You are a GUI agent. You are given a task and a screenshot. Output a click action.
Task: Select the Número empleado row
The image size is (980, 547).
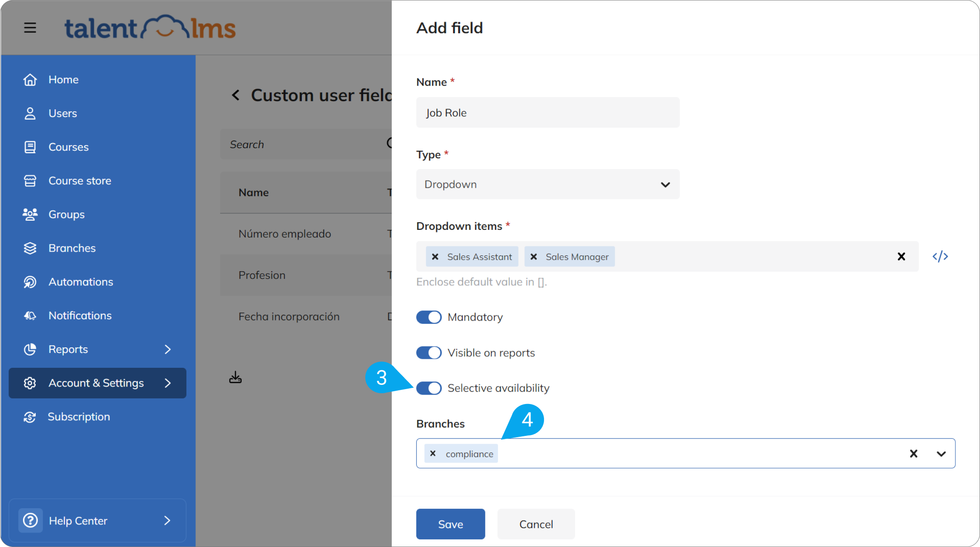(x=306, y=234)
